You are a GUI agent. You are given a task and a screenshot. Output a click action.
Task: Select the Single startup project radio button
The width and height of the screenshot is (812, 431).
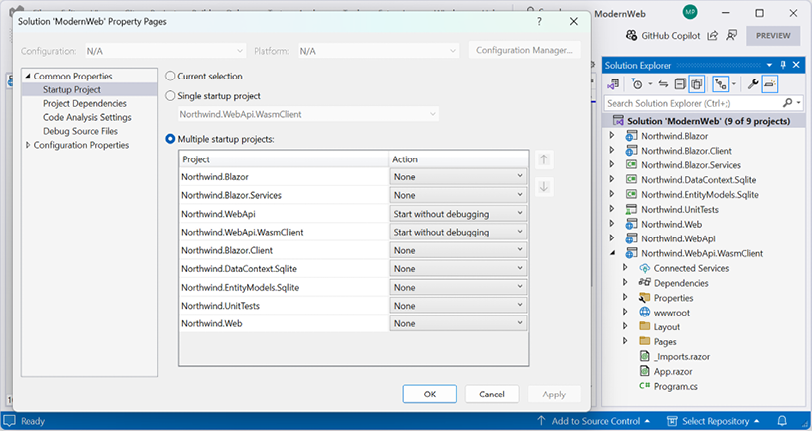pos(170,96)
